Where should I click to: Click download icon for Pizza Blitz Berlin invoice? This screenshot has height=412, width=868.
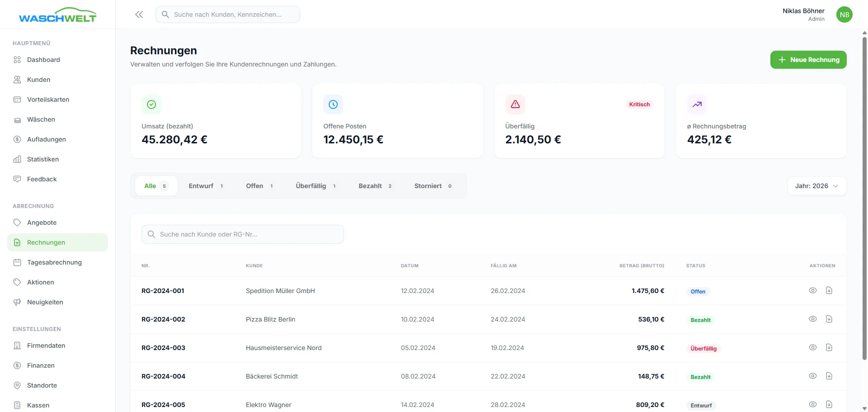[x=829, y=319]
